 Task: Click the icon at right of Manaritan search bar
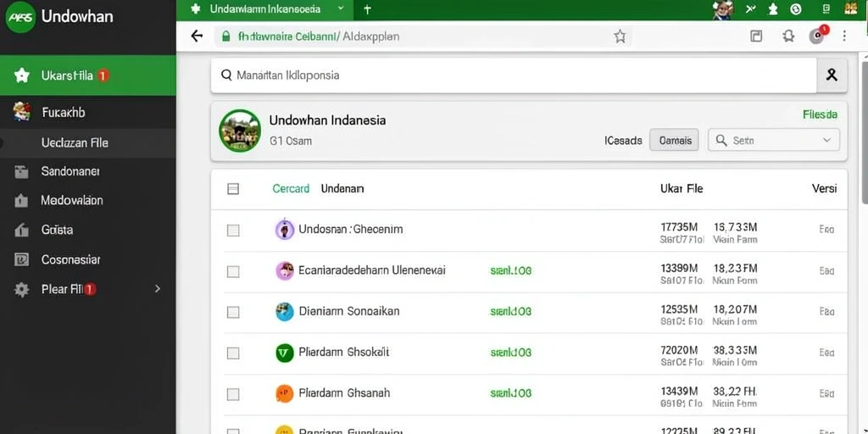pos(832,75)
